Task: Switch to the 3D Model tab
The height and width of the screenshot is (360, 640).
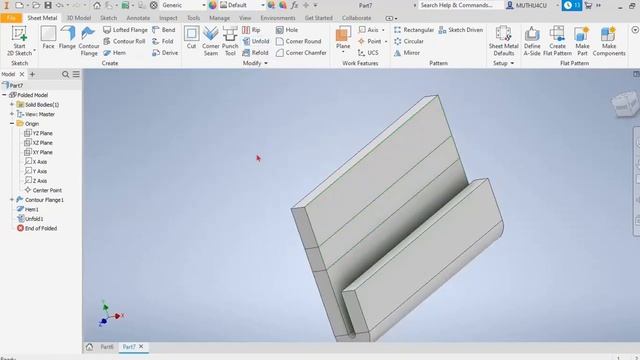Action: [78, 18]
